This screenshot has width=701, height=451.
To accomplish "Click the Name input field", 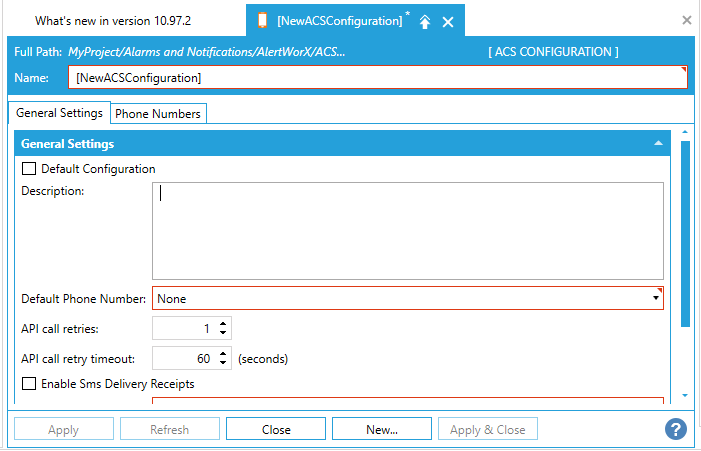I will coord(377,78).
